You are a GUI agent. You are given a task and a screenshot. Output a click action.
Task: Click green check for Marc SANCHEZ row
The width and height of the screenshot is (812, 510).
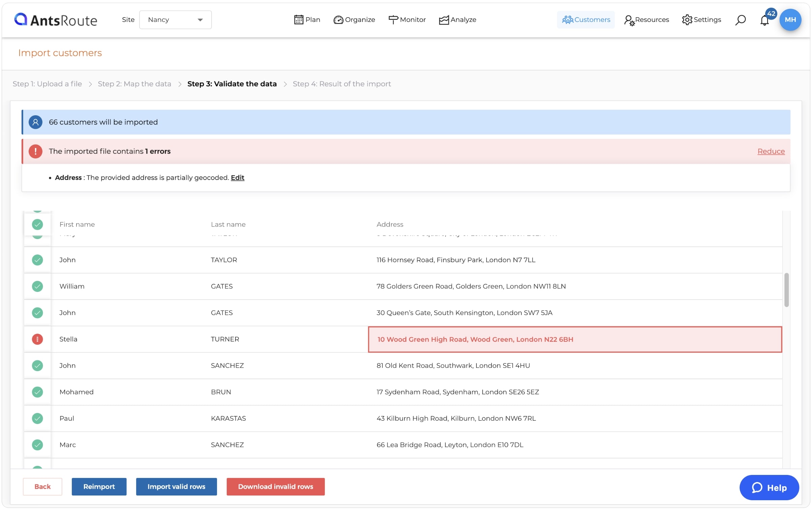[37, 445]
